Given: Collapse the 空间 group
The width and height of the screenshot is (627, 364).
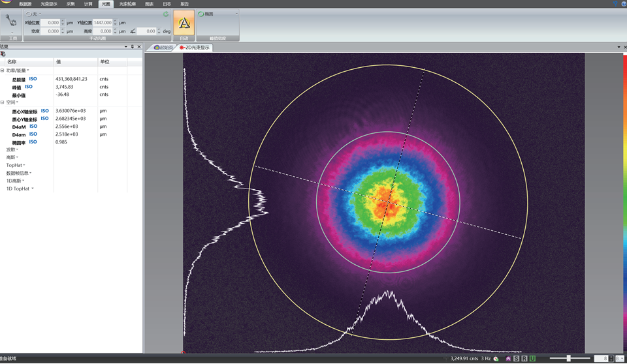Looking at the screenshot, I should click(x=3, y=102).
